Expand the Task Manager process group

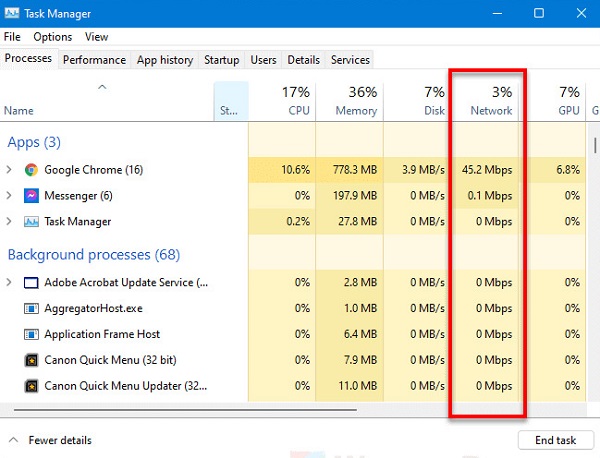pos(9,222)
